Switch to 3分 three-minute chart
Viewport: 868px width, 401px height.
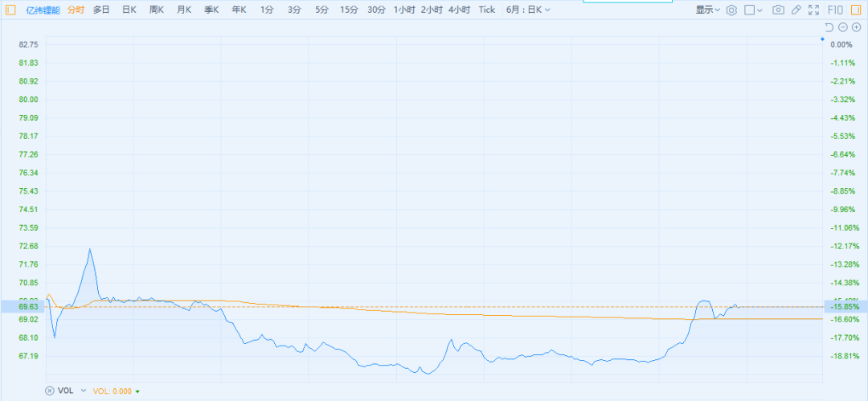(x=294, y=10)
